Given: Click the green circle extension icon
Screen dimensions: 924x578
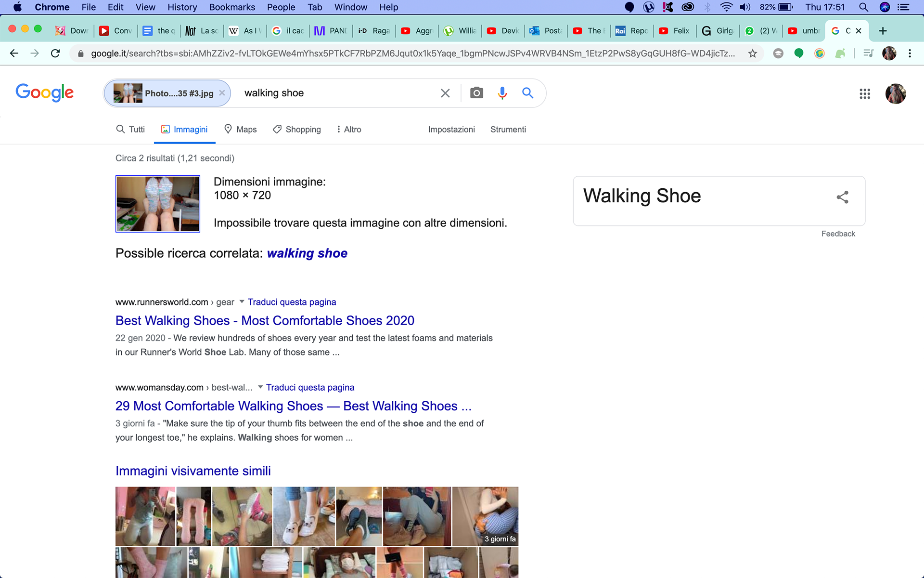Looking at the screenshot, I should click(799, 53).
